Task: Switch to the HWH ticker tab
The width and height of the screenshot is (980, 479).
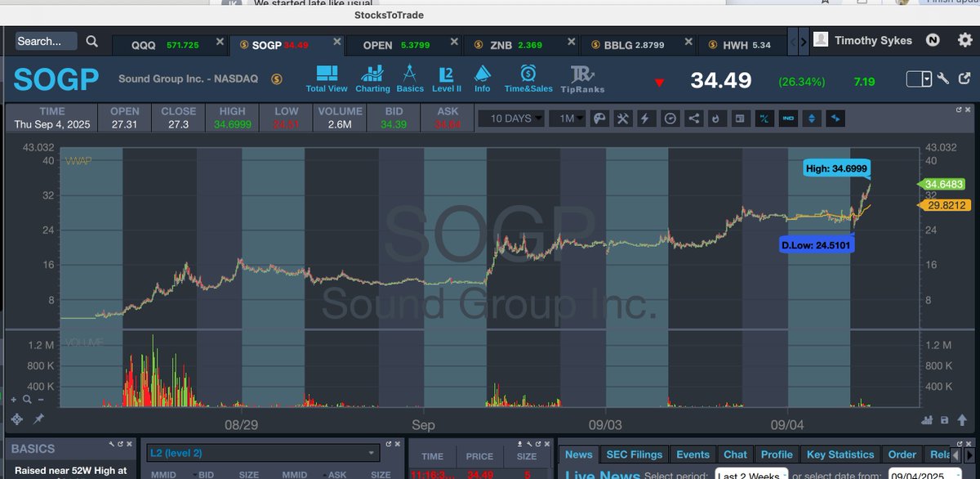Action: pos(742,45)
